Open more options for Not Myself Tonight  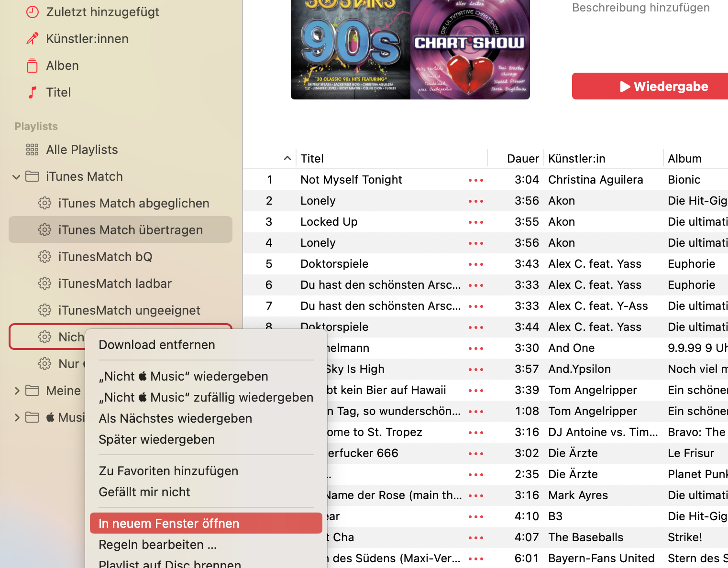[475, 180]
